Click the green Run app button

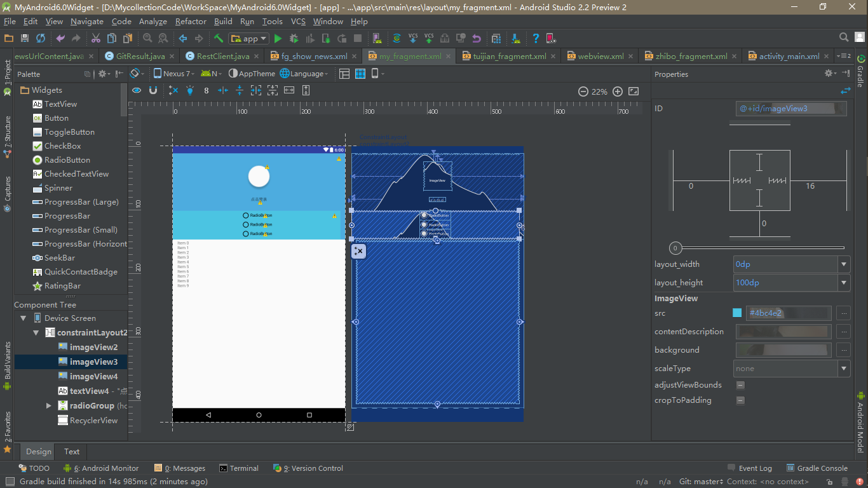278,39
